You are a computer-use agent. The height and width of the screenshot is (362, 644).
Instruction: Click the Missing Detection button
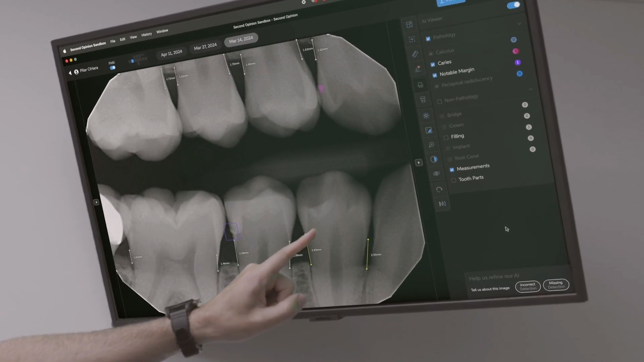556,285
